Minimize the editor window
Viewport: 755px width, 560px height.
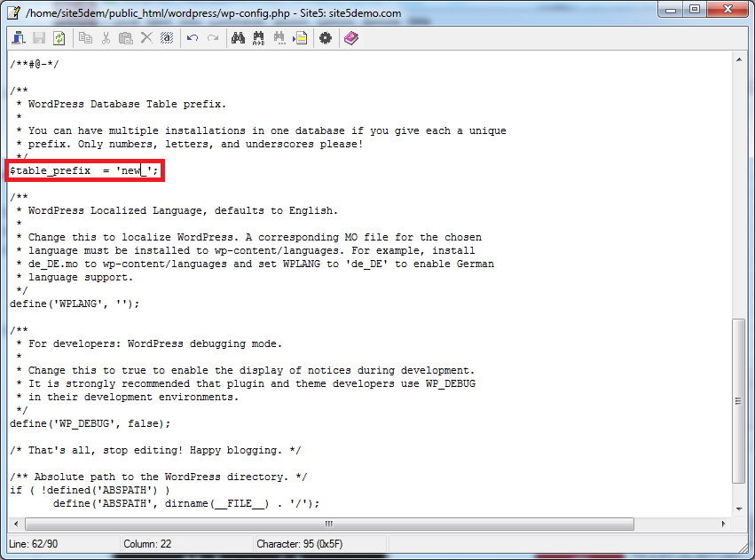671,10
